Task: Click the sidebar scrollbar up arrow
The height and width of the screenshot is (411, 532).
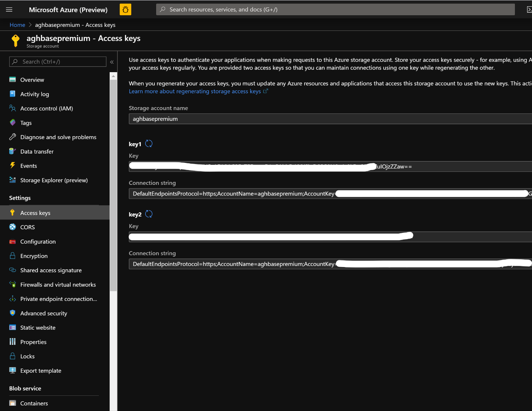Action: point(113,76)
